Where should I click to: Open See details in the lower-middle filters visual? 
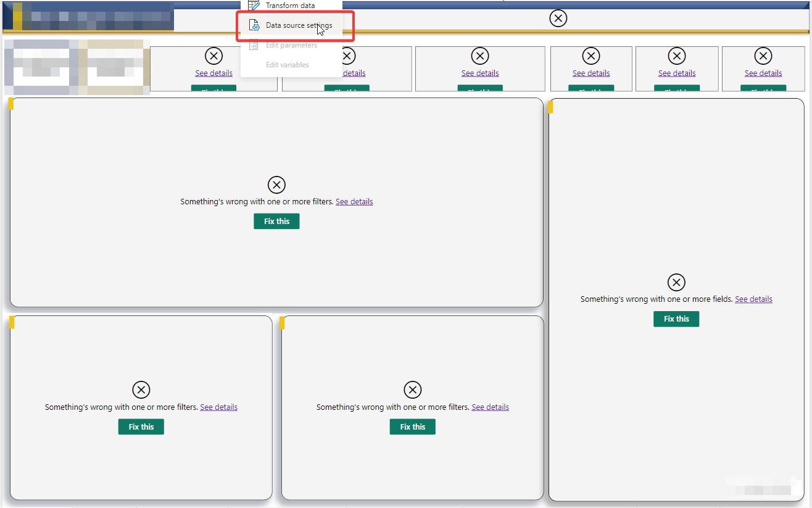pyautogui.click(x=490, y=407)
